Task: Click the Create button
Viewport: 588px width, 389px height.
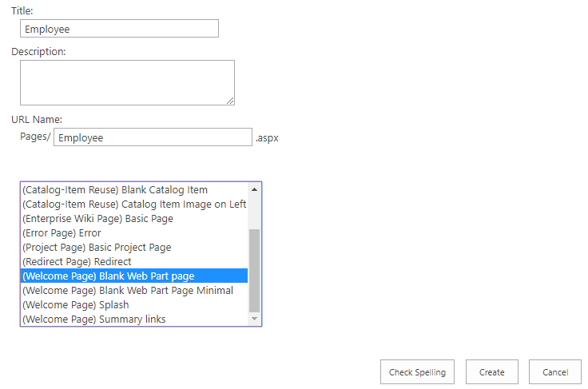Action: (492, 372)
